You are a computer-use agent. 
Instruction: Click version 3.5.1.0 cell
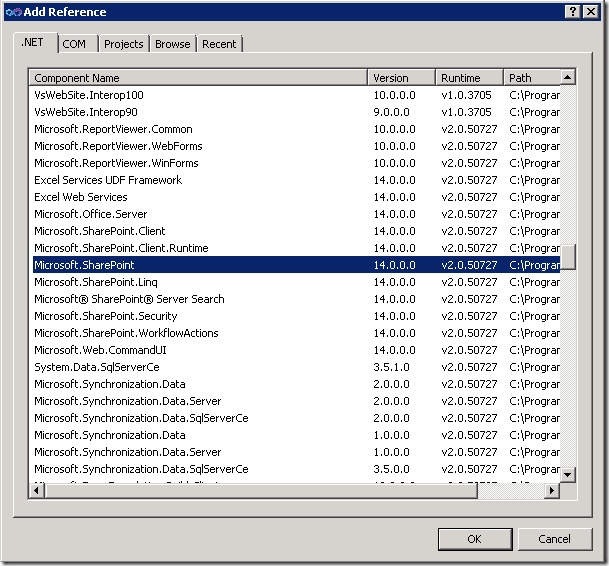[392, 367]
